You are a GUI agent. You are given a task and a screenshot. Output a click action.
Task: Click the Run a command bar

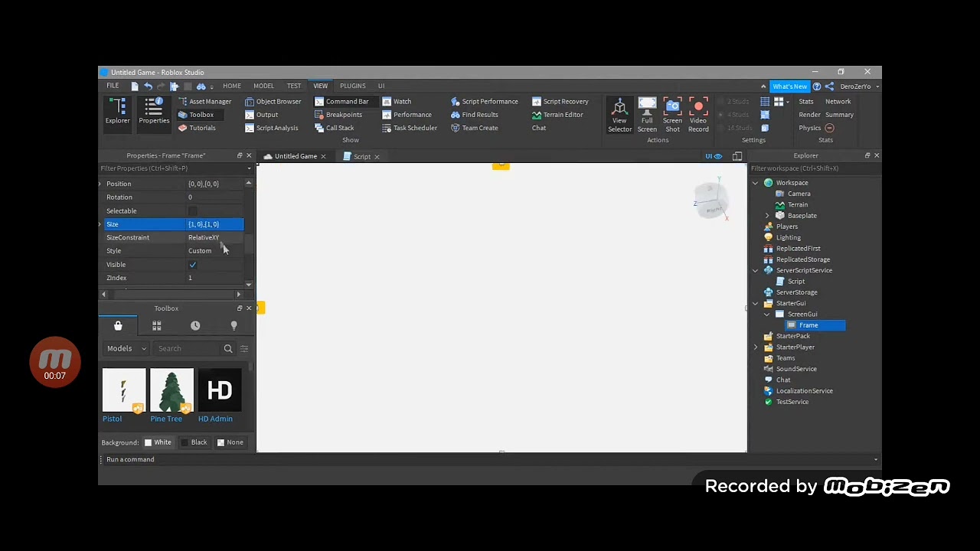490,459
